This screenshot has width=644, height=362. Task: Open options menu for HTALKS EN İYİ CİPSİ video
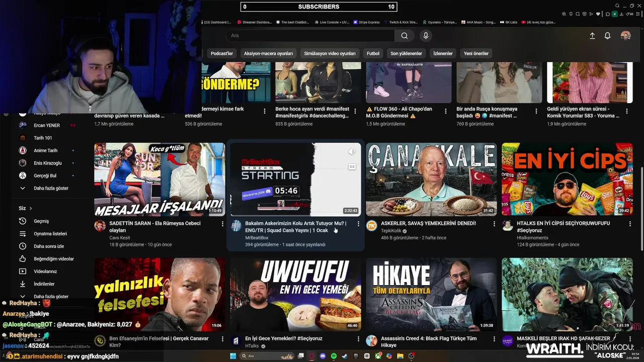630,224
